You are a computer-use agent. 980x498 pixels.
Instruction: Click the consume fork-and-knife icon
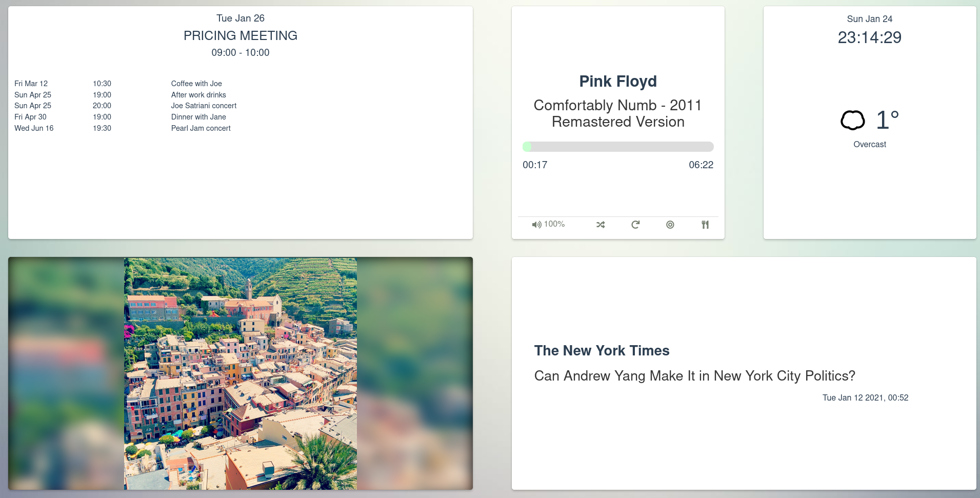tap(705, 225)
